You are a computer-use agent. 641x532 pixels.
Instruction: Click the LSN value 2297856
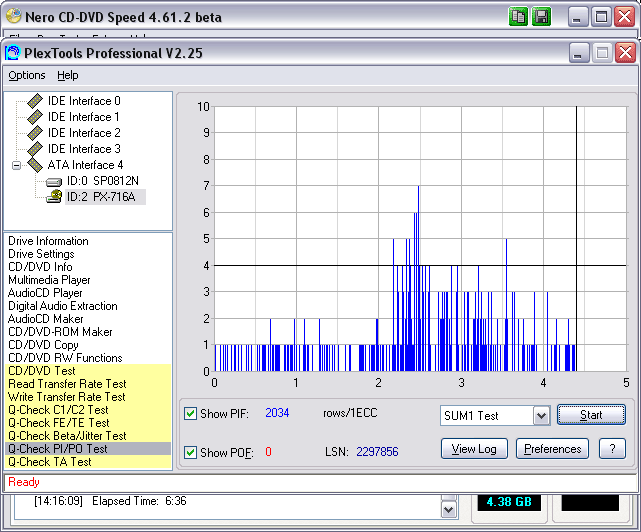coord(377,452)
